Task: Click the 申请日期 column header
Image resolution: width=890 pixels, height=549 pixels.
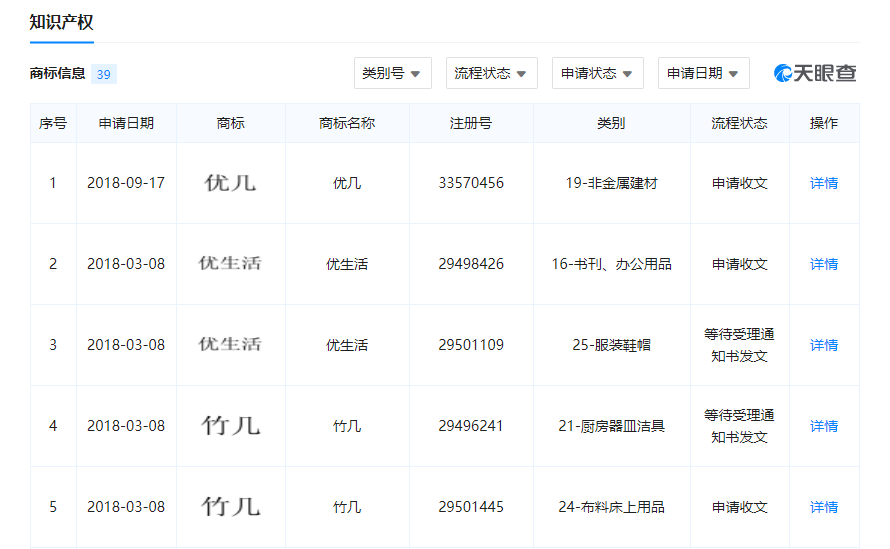Action: coord(126,123)
